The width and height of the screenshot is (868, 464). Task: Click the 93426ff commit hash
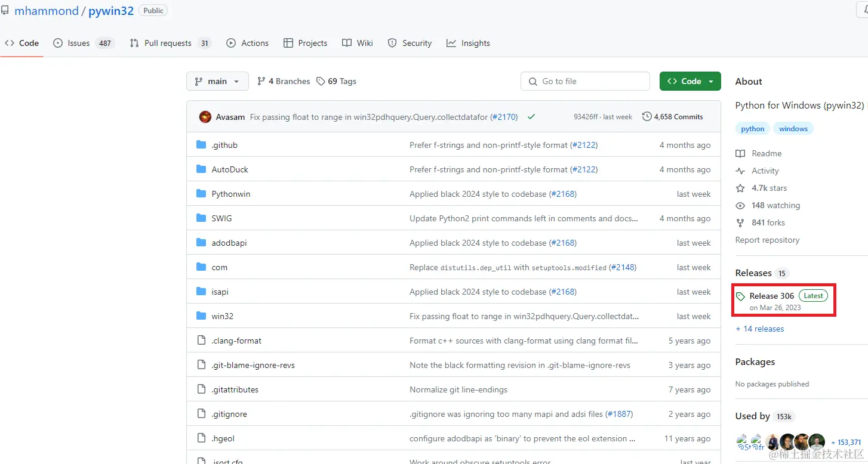click(x=586, y=117)
